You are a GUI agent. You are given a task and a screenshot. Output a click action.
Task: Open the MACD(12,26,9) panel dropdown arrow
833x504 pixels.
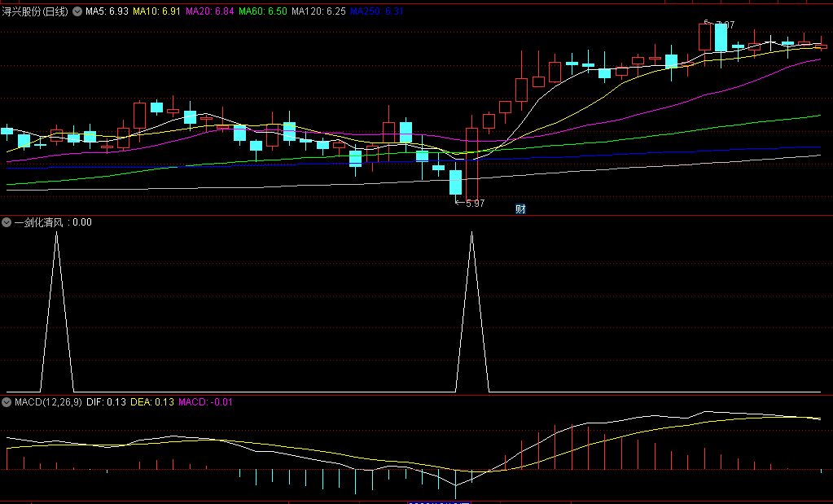click(7, 402)
